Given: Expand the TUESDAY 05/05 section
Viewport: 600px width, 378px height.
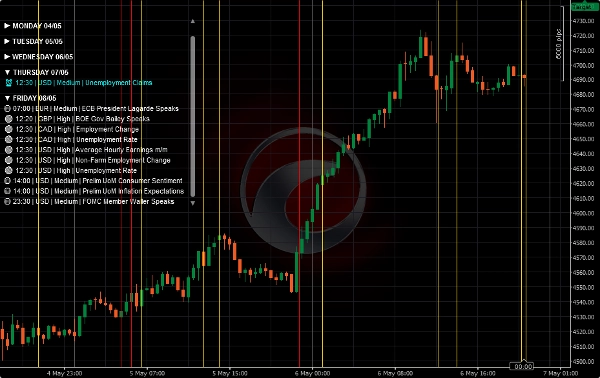Looking at the screenshot, I should 7,41.
